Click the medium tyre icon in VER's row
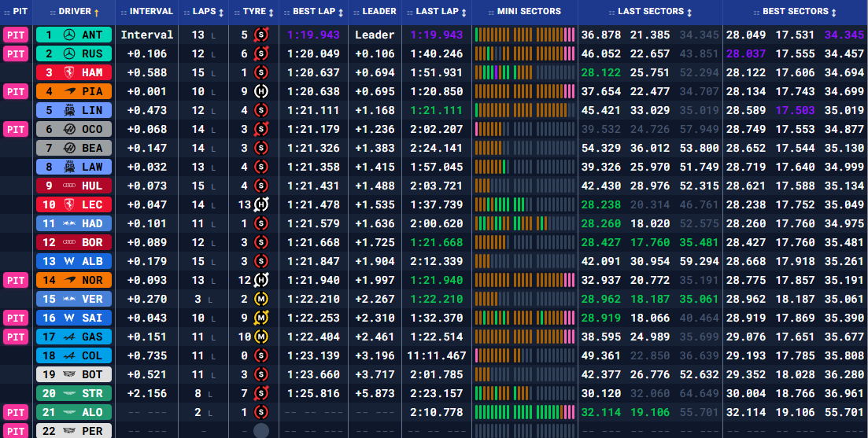 tap(261, 299)
